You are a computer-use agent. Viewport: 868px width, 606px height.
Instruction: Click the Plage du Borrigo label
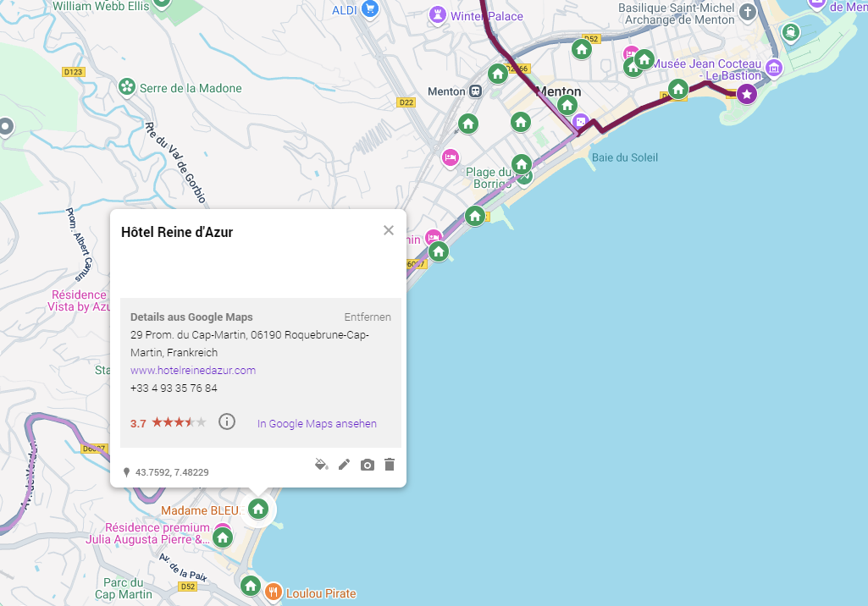coord(489,178)
